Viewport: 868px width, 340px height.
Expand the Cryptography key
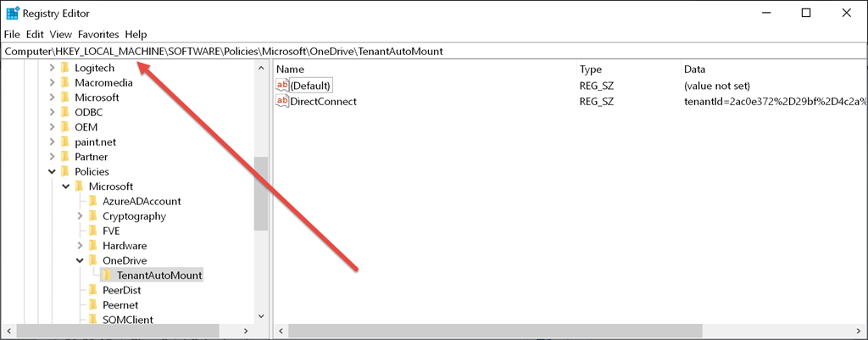(x=80, y=216)
